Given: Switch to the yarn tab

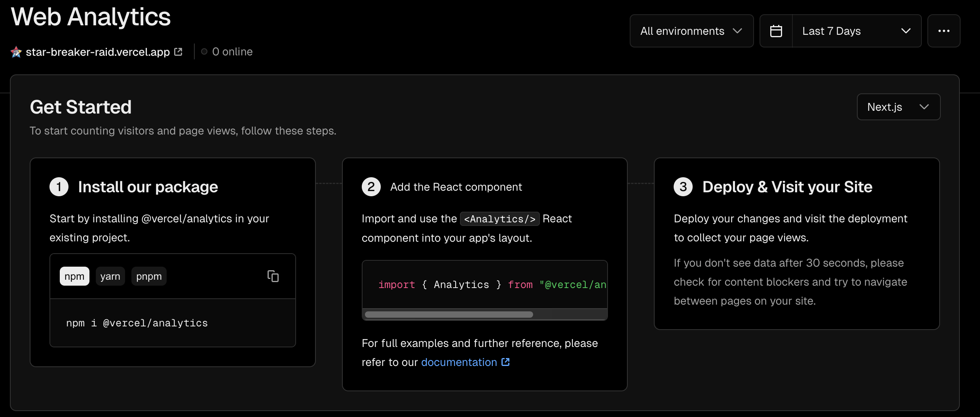Looking at the screenshot, I should (x=110, y=276).
